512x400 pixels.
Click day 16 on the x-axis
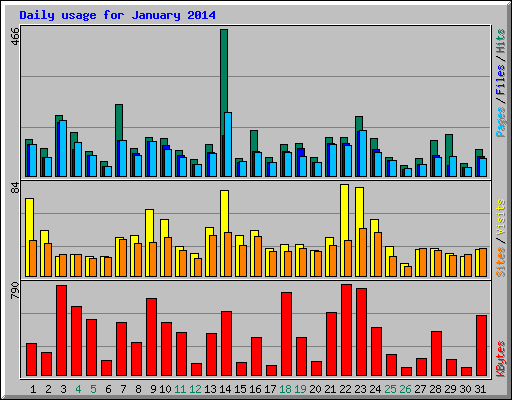click(x=255, y=389)
